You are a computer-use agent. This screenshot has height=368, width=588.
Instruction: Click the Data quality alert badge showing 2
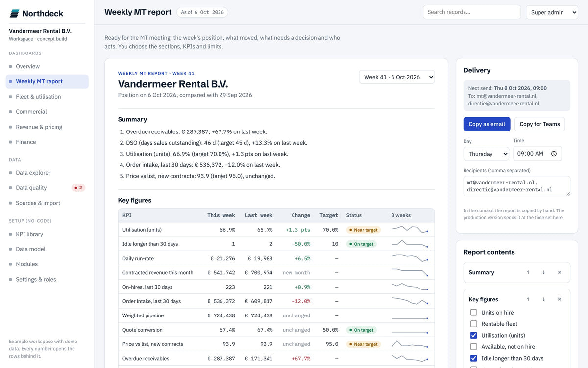78,188
